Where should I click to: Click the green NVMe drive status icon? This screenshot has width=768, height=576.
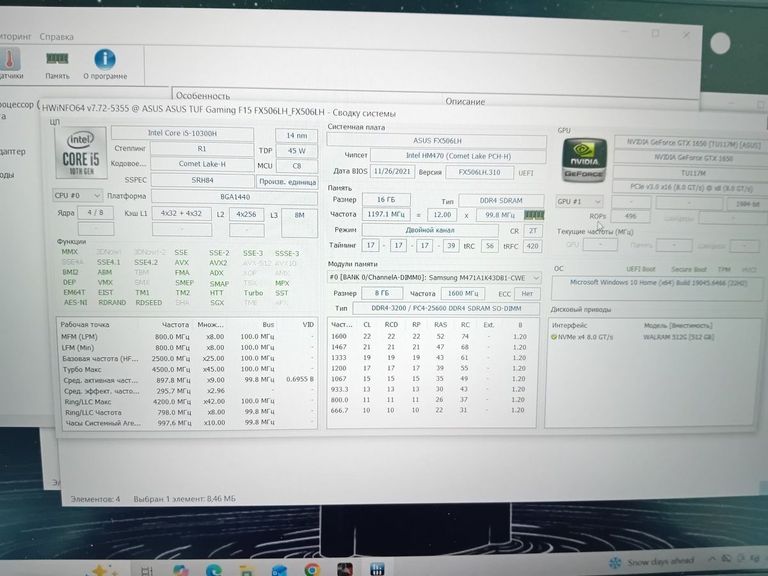554,336
